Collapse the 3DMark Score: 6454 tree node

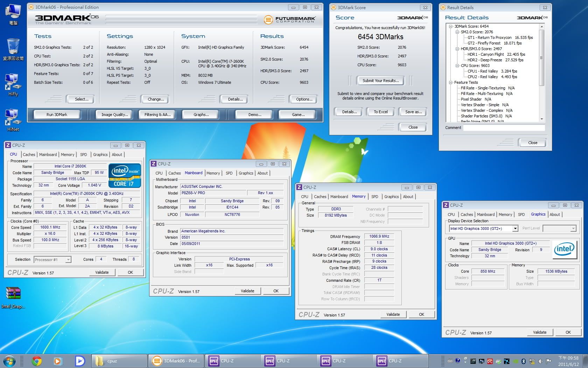[451, 26]
